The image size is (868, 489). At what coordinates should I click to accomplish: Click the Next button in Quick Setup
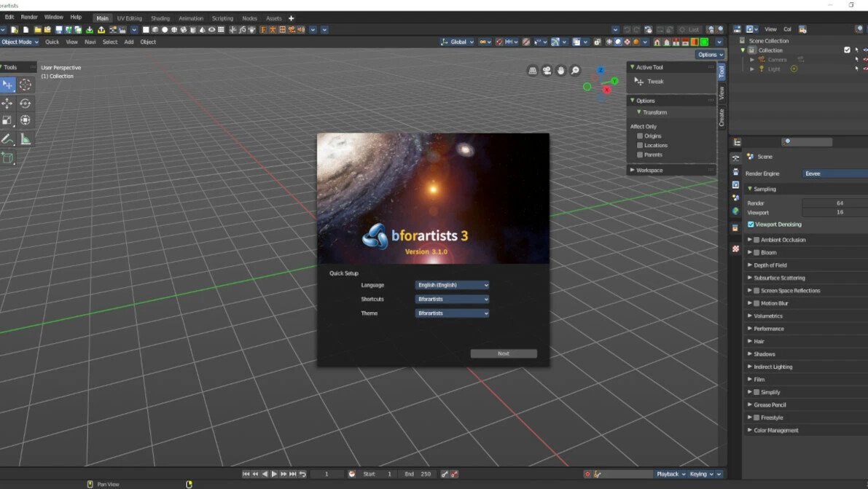click(504, 353)
